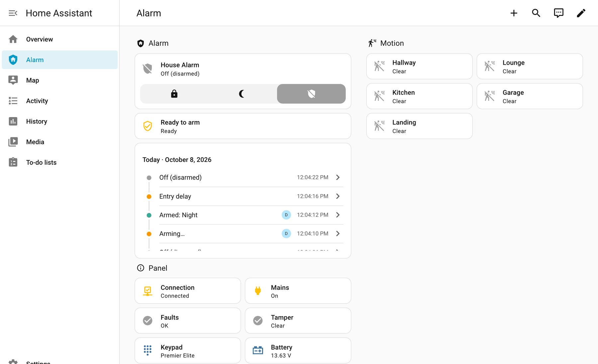
Task: Click the Home Assistant title
Action: point(59,13)
